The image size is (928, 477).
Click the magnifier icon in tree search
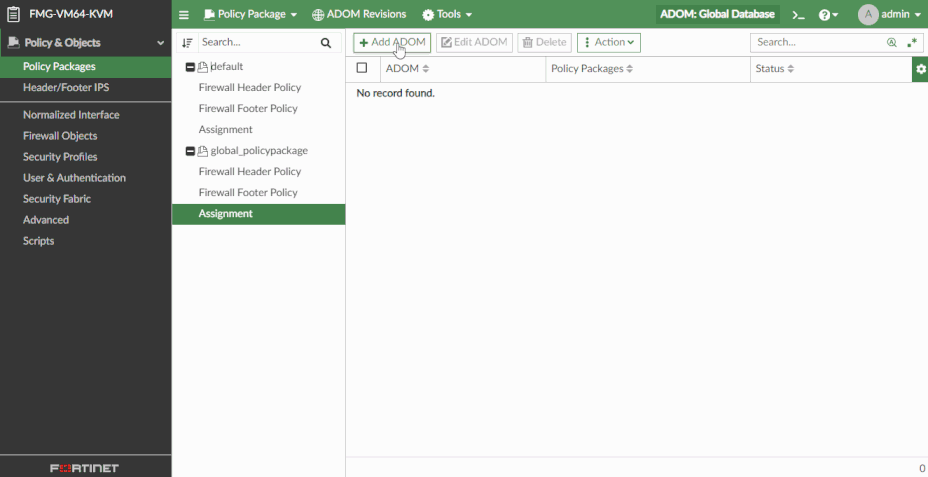click(326, 43)
